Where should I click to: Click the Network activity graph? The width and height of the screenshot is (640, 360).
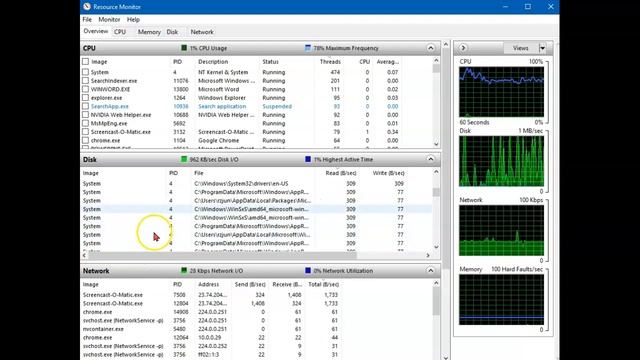[x=501, y=231]
